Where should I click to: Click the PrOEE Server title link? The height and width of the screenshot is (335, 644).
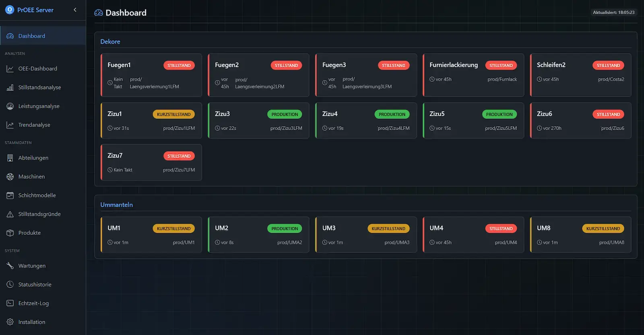(35, 10)
